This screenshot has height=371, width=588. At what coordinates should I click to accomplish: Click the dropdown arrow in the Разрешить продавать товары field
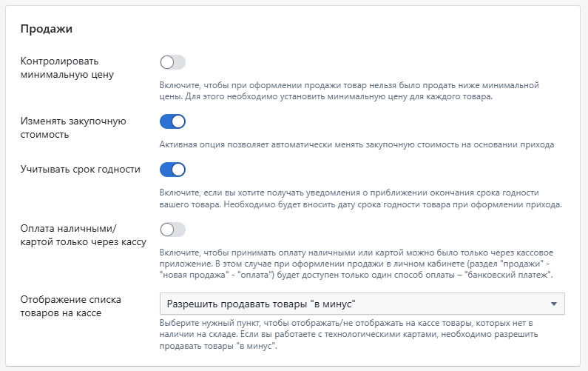coord(554,304)
